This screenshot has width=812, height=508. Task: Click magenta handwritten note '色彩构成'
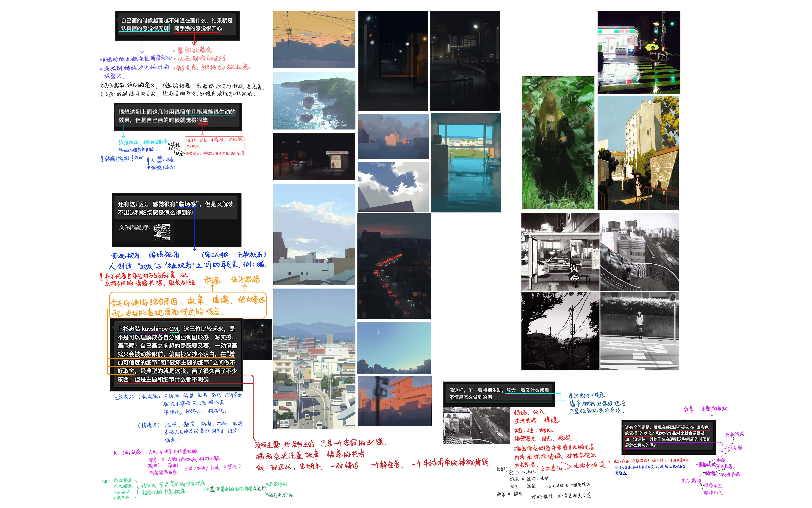(735, 434)
